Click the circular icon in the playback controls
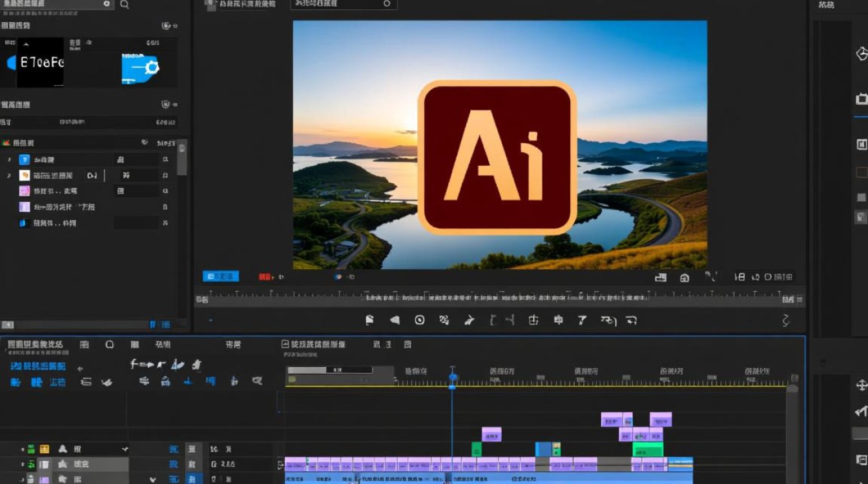The image size is (868, 484). point(420,319)
